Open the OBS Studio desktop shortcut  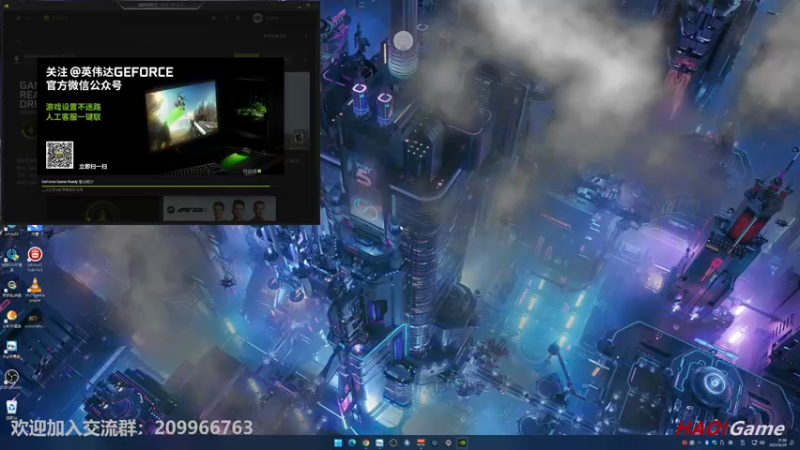11,377
